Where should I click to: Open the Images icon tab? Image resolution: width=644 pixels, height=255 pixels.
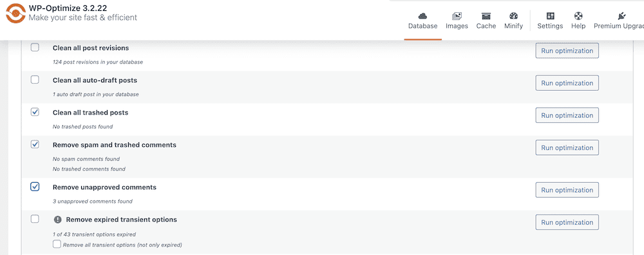(x=457, y=16)
